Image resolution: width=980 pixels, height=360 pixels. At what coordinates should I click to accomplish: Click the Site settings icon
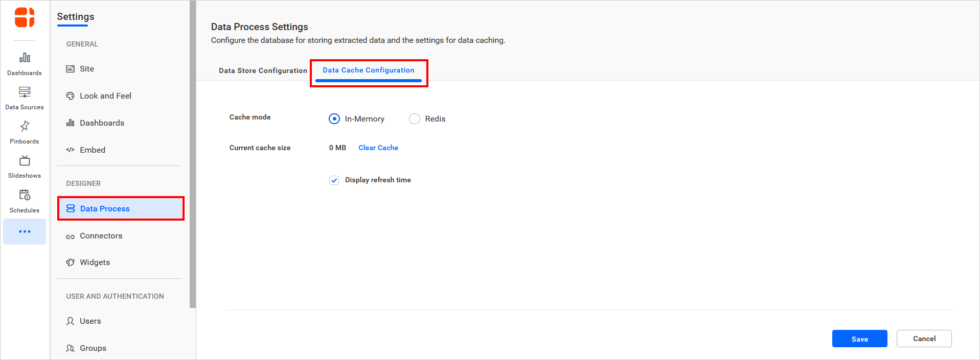(71, 69)
